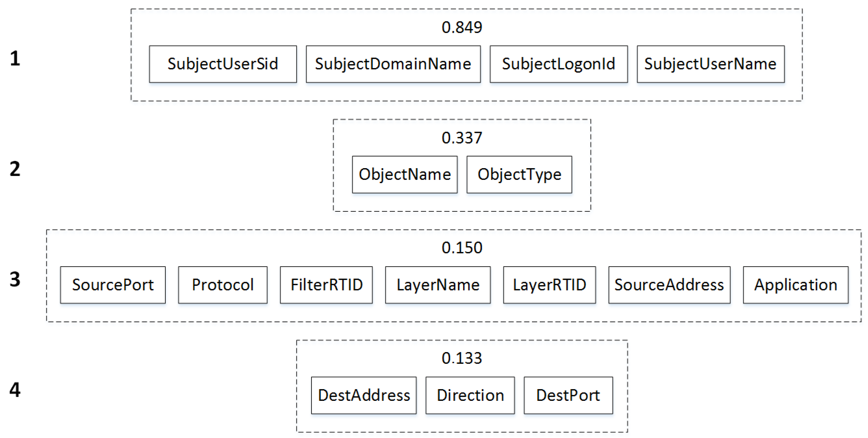Select the ObjectType box
Viewport: 868px width, 438px height.
pos(519,174)
